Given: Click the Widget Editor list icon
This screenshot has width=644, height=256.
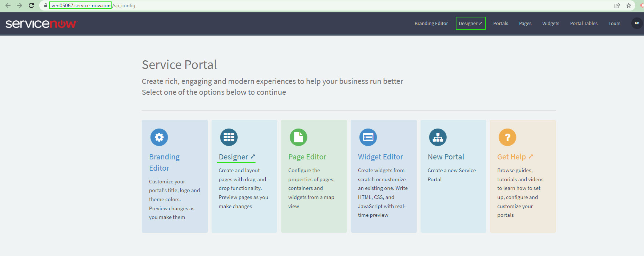Looking at the screenshot, I should pos(368,137).
